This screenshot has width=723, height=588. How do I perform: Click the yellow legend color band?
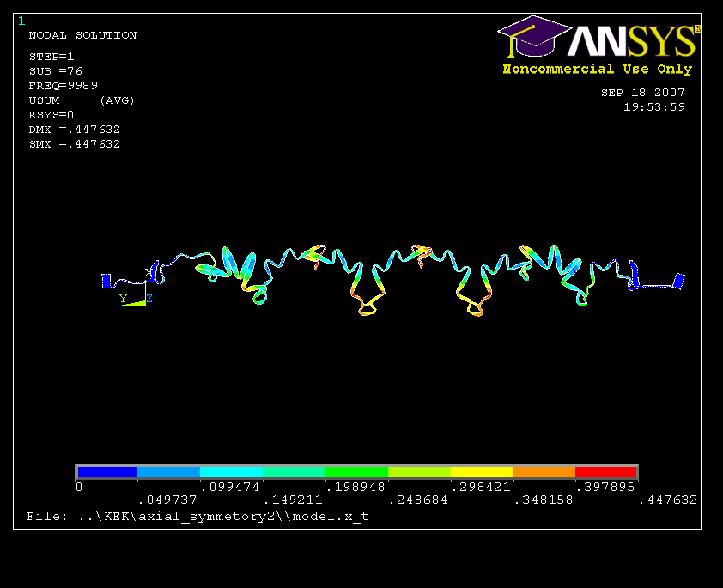483,472
